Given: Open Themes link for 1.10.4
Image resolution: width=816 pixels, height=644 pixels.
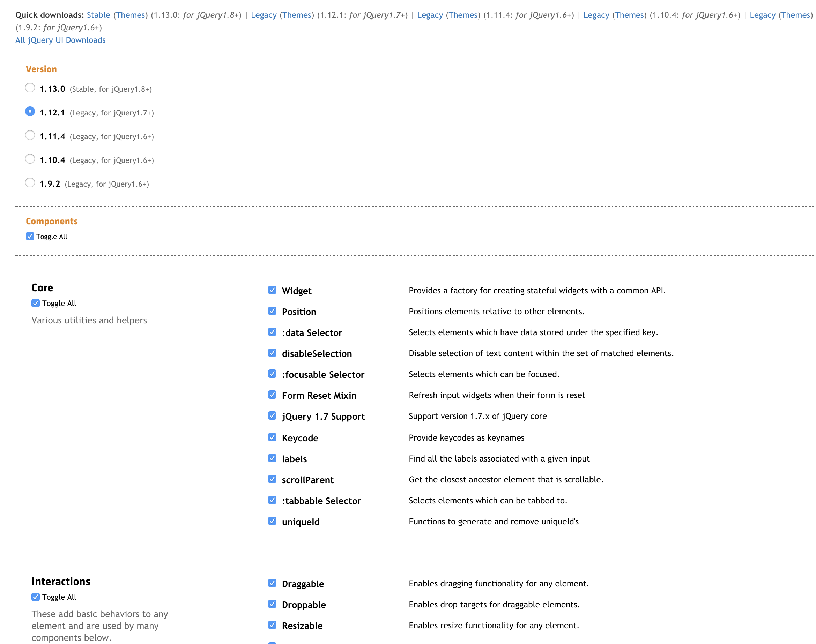Looking at the screenshot, I should [x=630, y=15].
